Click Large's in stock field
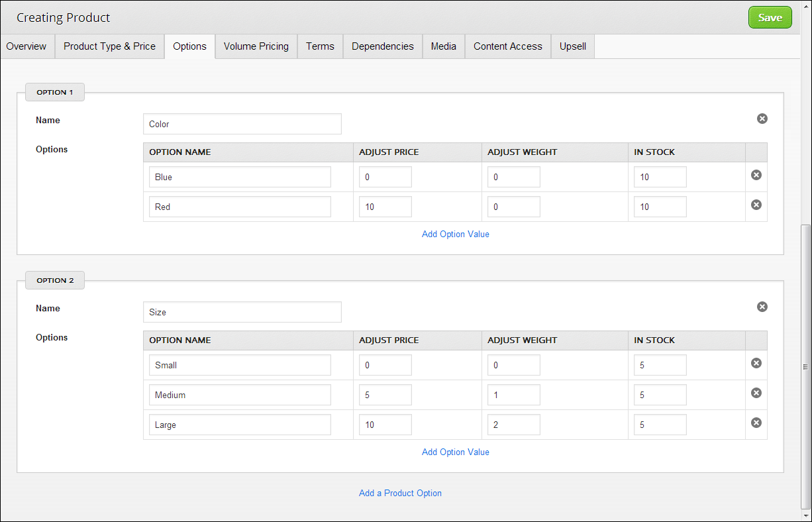This screenshot has height=522, width=812. pos(660,425)
